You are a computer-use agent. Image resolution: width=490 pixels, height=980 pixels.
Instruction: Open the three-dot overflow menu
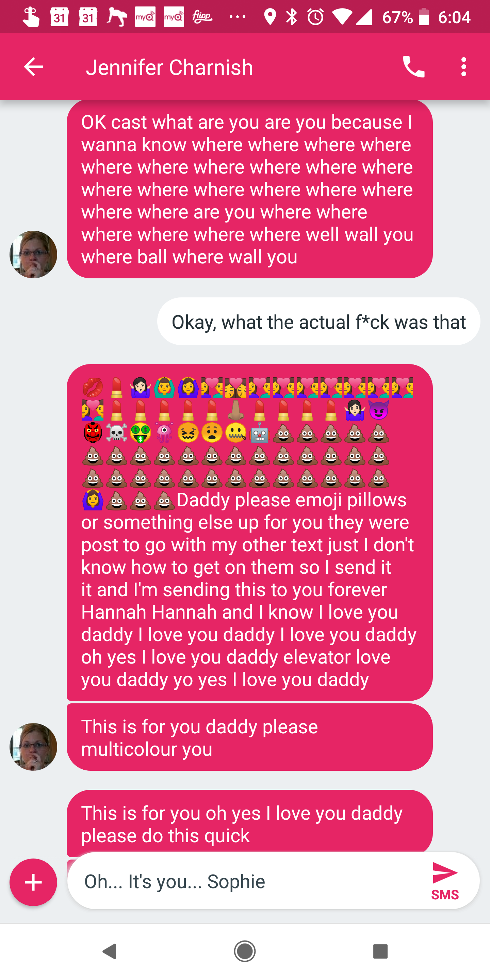coord(463,67)
